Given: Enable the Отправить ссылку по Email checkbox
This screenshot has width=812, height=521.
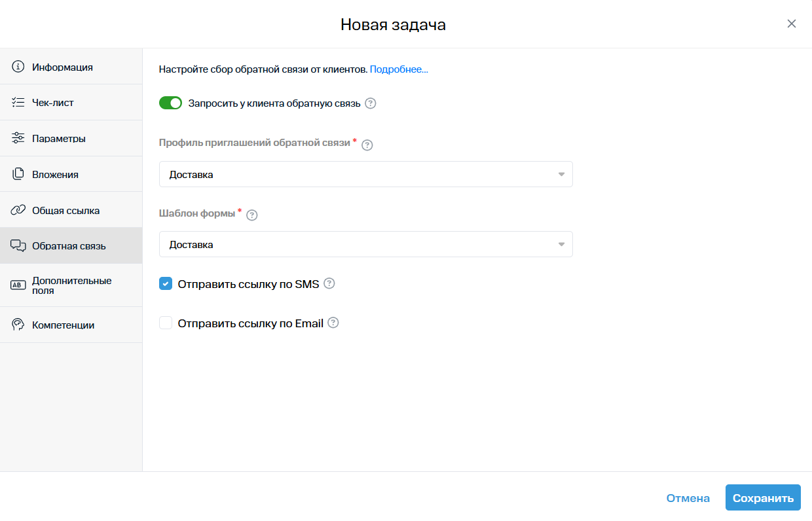Looking at the screenshot, I should click(x=166, y=323).
